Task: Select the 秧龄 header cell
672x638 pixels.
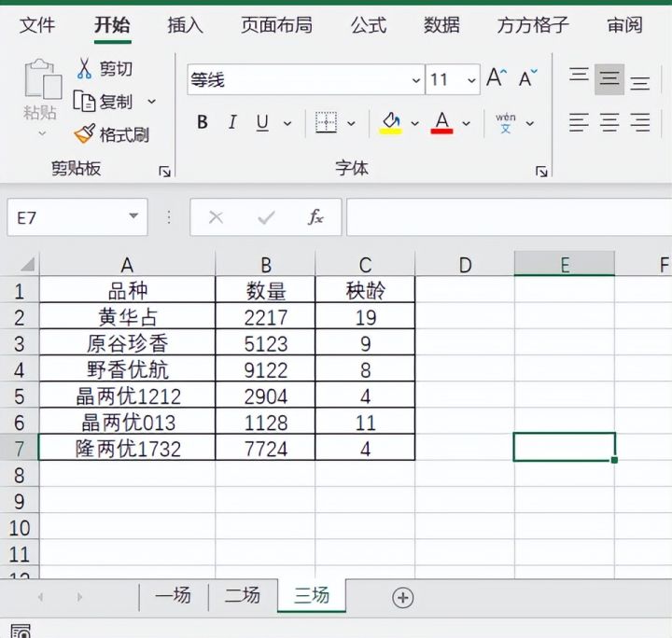Action: [x=365, y=291]
